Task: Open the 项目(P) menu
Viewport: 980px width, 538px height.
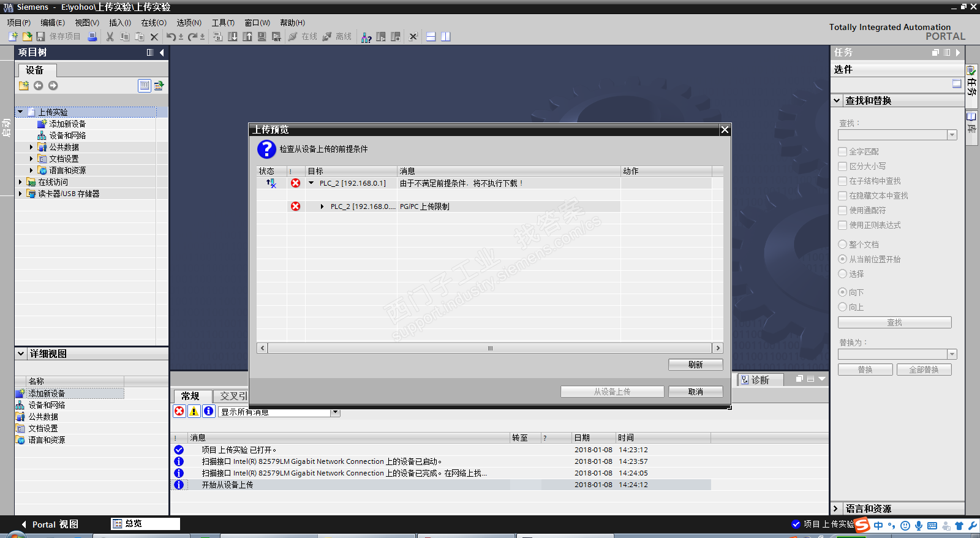Action: 19,23
